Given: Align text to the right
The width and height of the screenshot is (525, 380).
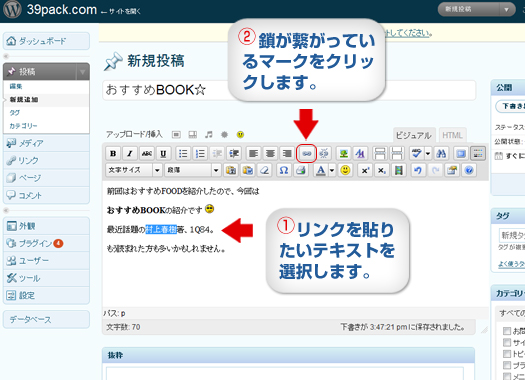Looking at the screenshot, I should coord(287,153).
